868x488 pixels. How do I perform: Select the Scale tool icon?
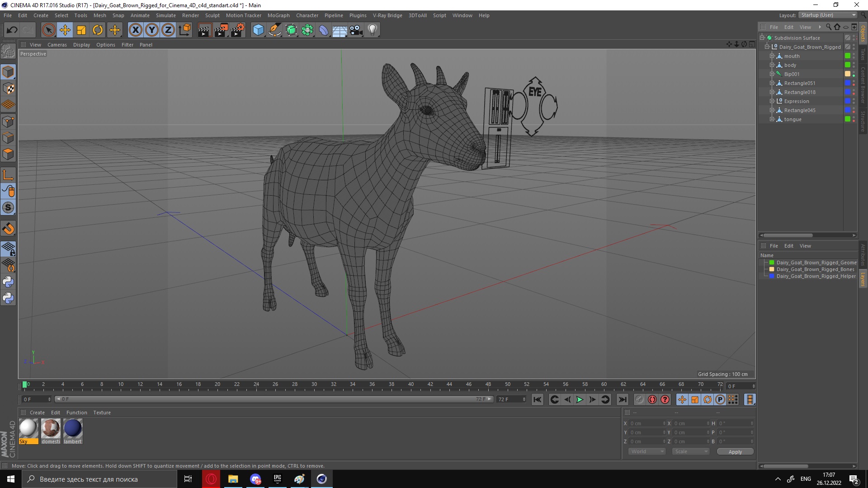pyautogui.click(x=81, y=29)
